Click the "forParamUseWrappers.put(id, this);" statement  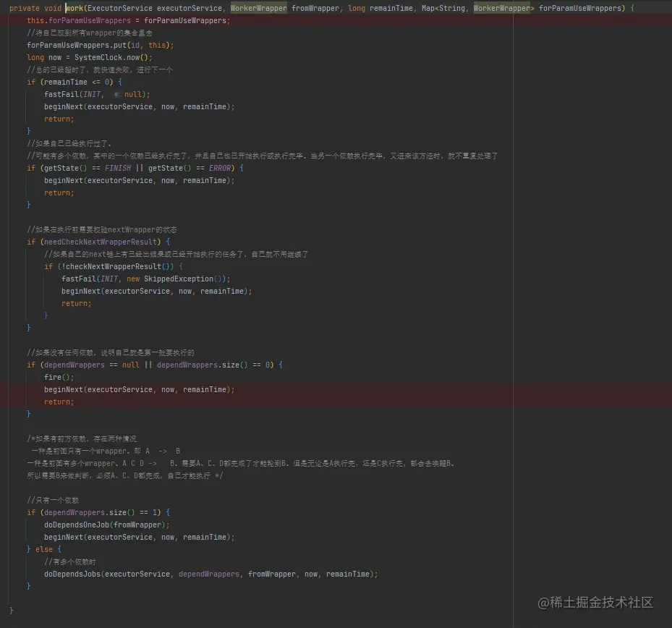tap(101, 45)
